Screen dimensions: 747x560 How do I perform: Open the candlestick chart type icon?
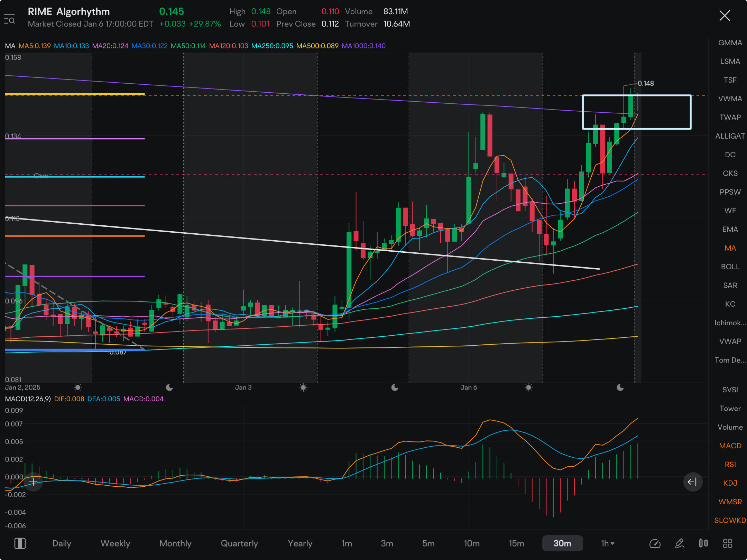pos(703,543)
